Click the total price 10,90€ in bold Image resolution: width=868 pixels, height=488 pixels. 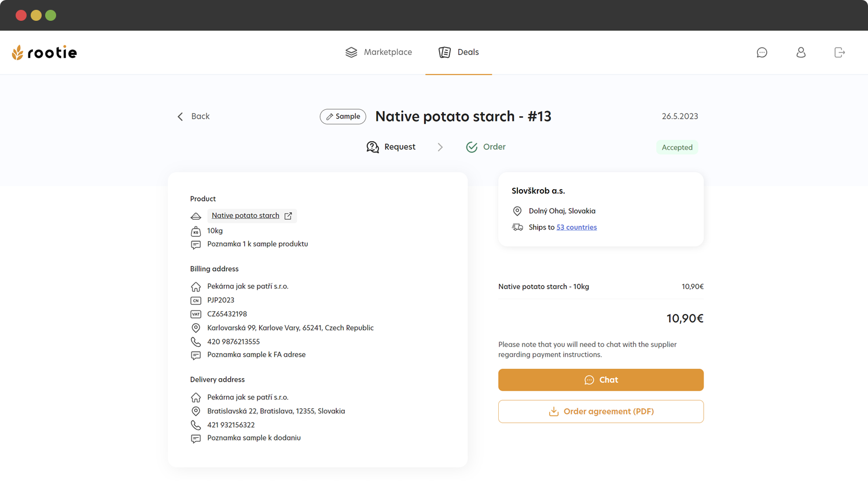pos(685,319)
